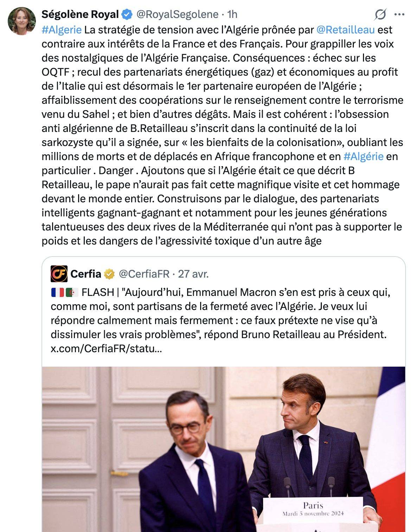Click the 27 avr. quoted post date
Viewport: 415px width, 532px height.
point(193,274)
